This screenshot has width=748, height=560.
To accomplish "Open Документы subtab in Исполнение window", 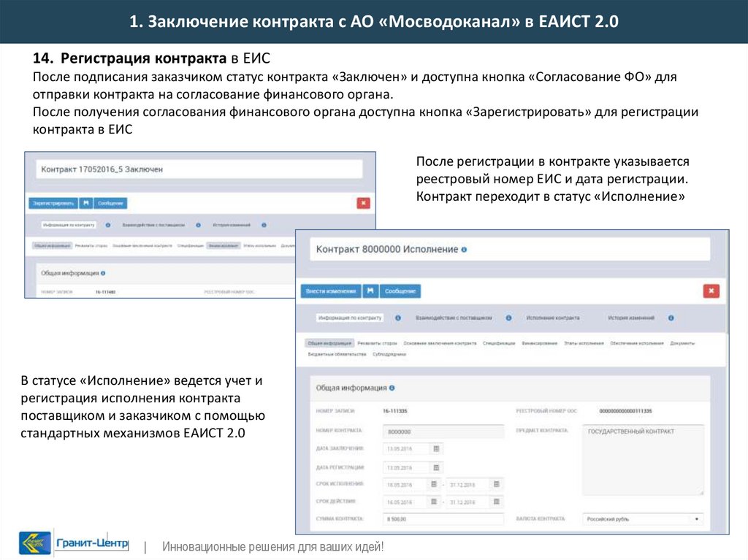I will [682, 343].
